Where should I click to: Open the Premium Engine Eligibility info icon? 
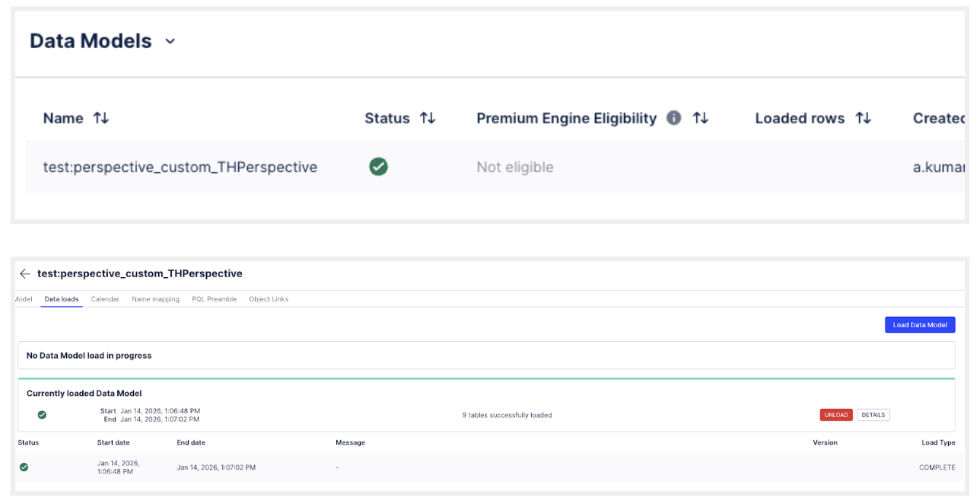pos(673,118)
